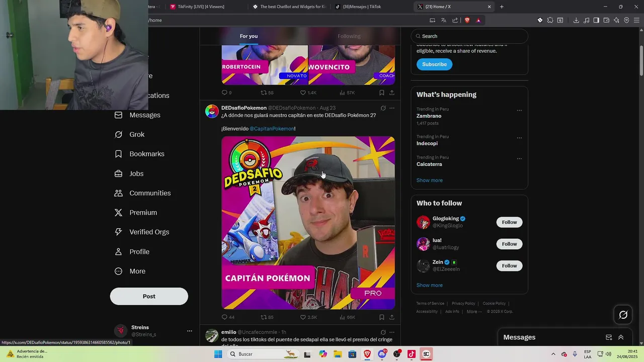Open options for Calcaterra trend
The image size is (644, 362).
[x=519, y=159]
